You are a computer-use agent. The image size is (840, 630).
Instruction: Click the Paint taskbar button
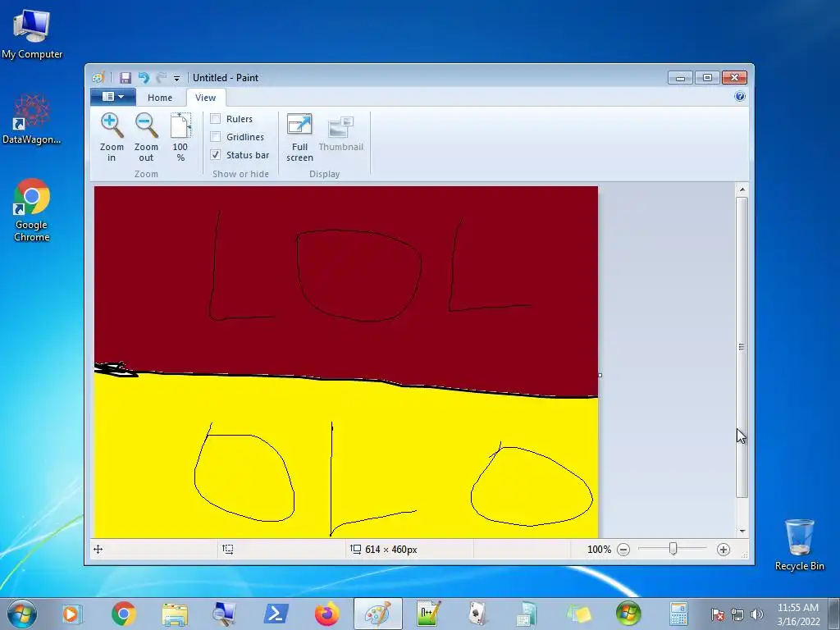tap(377, 614)
